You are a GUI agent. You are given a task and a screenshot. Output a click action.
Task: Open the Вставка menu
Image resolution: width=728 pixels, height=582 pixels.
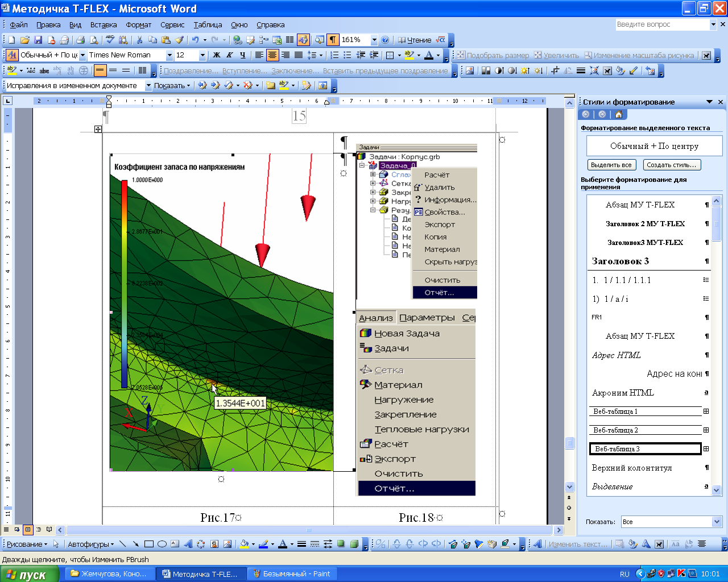point(104,25)
